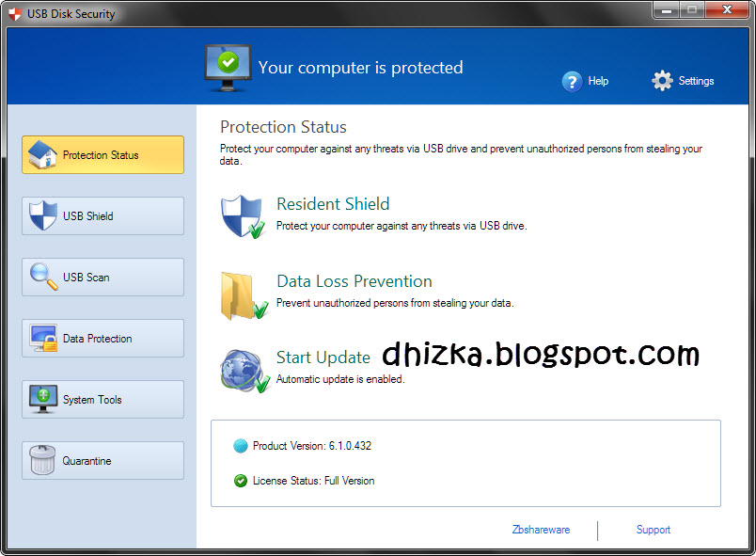Open Settings via its label
The width and height of the screenshot is (756, 556).
coord(696,81)
